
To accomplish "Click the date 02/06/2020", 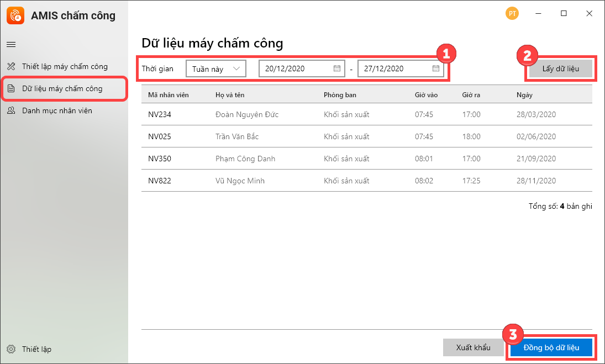I will (x=536, y=136).
